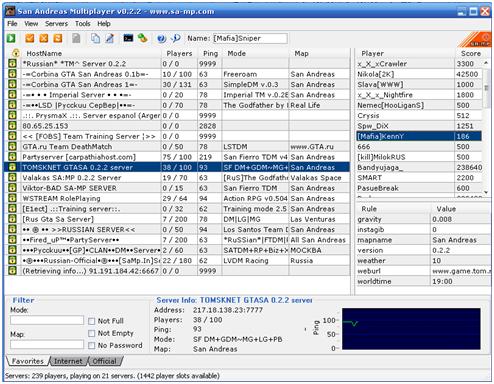Viewport: 494px width, 384px height.
Task: Sort player list by Score header
Action: 470,53
